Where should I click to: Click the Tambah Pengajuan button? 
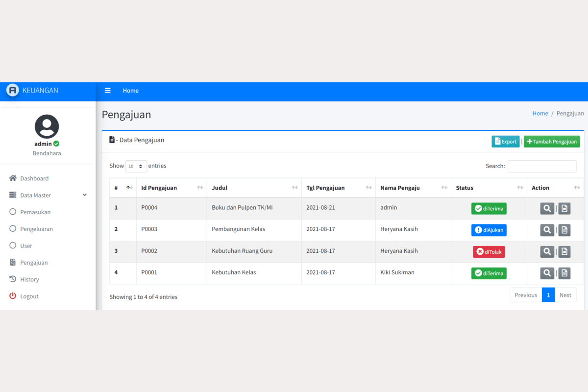pyautogui.click(x=552, y=142)
